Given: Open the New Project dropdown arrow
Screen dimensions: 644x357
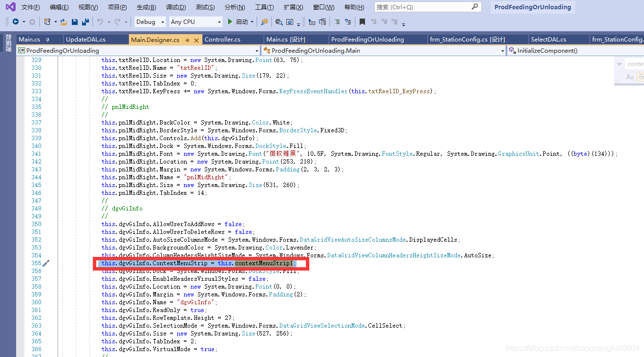Looking at the screenshot, I should pos(55,22).
